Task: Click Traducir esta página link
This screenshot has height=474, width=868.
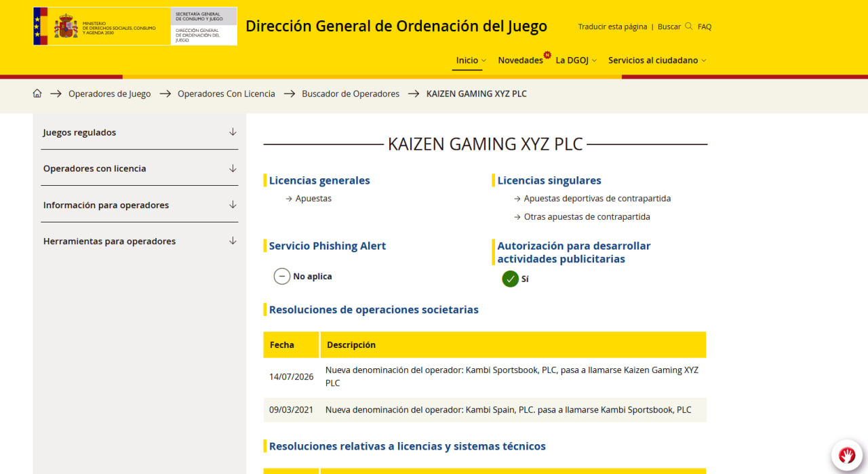Action: click(x=612, y=26)
